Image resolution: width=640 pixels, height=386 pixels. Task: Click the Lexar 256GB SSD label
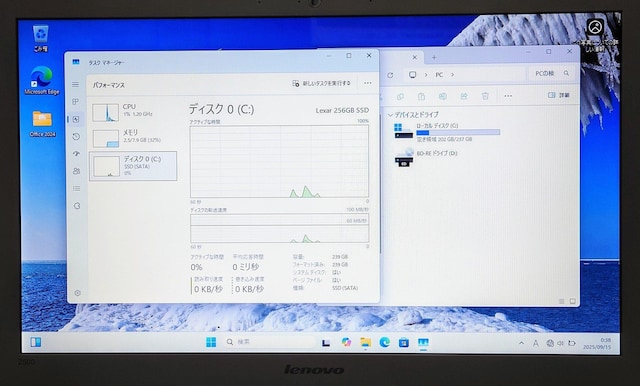[x=342, y=110]
